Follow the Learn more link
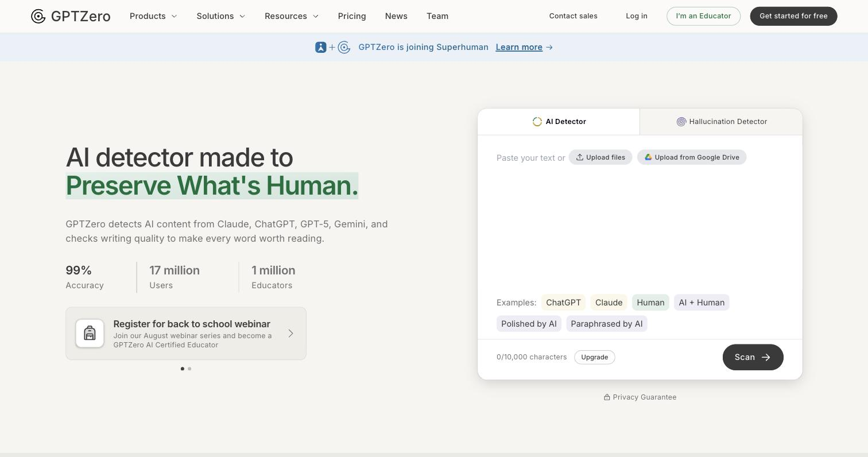This screenshot has width=868, height=457. click(x=519, y=47)
